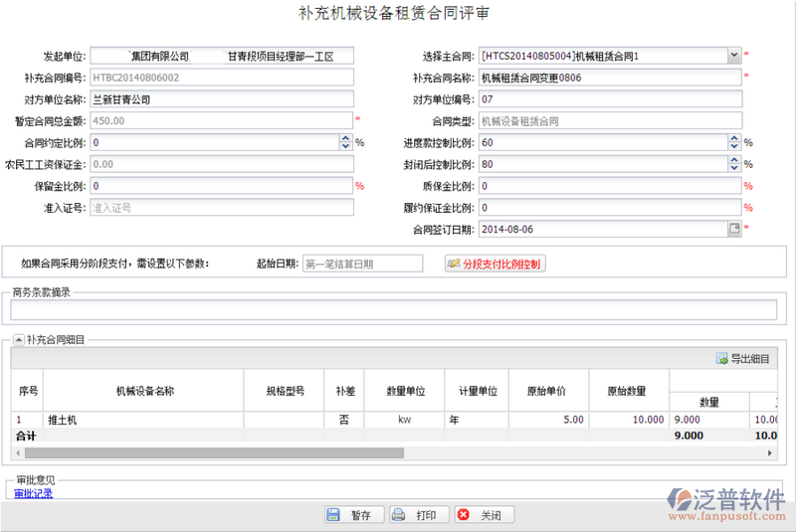The width and height of the screenshot is (796, 532).
Task: Click the 机械设备名称 column header
Action: (144, 391)
